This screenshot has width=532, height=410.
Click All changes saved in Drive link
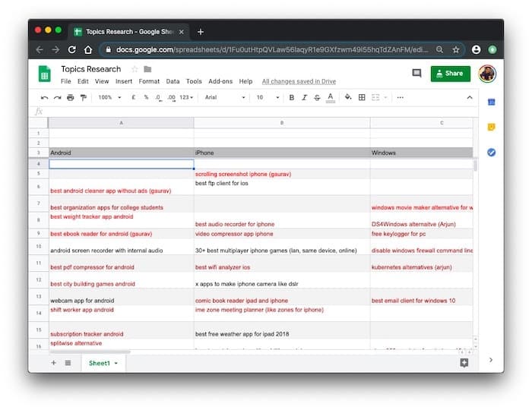(299, 81)
